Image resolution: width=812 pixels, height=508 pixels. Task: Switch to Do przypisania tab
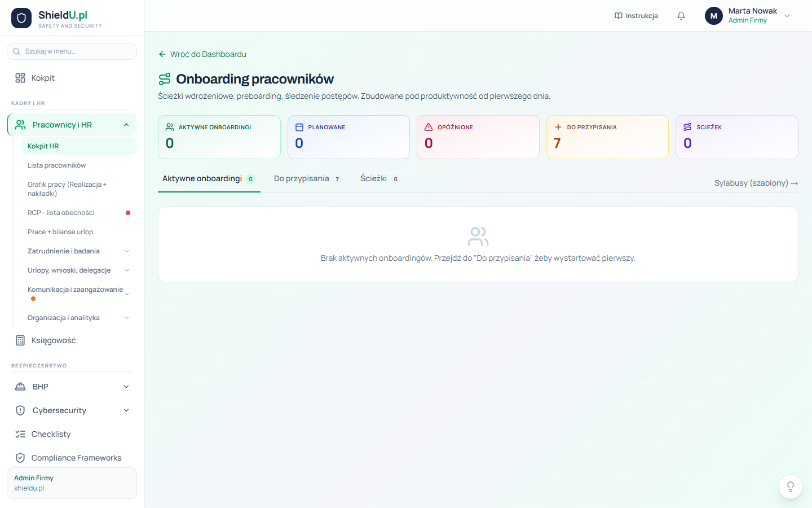[307, 179]
